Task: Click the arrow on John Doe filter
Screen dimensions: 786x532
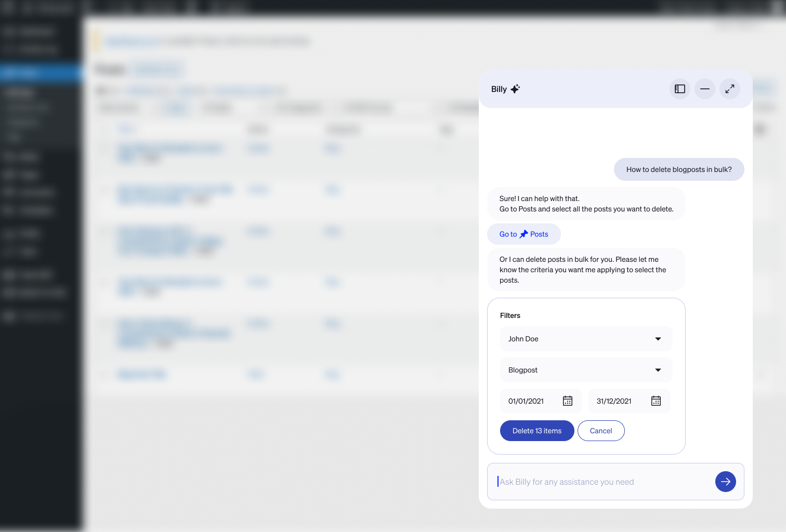Action: (x=658, y=339)
